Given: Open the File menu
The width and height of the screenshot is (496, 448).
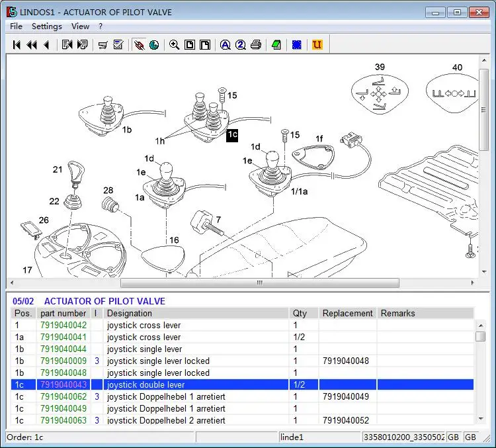Looking at the screenshot, I should pos(16,26).
